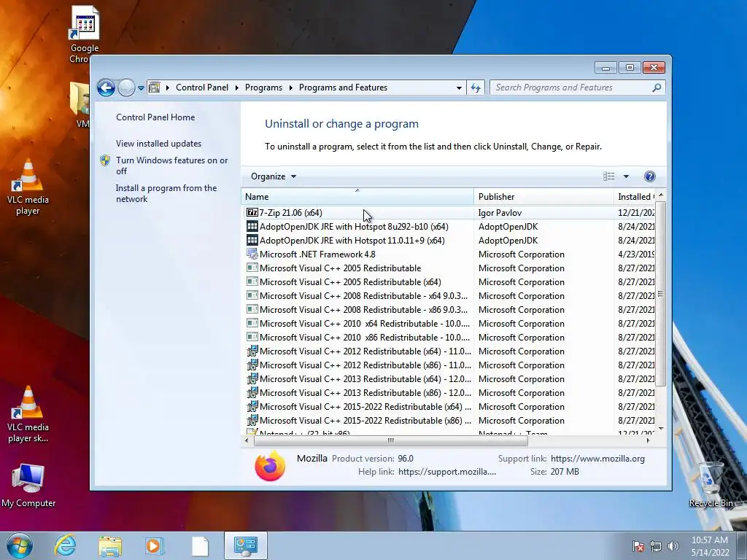
Task: Click the Control Panel icon in address bar
Action: tap(155, 87)
